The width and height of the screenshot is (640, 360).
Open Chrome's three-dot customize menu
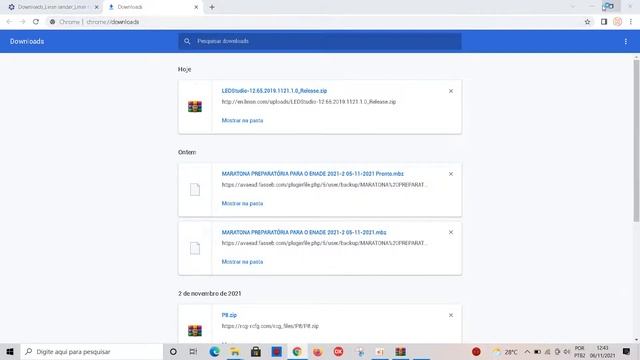[631, 22]
